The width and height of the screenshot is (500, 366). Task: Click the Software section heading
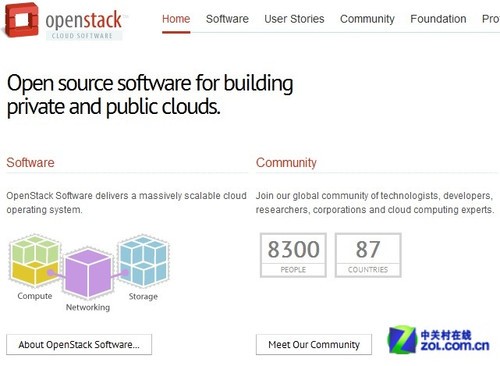click(30, 163)
